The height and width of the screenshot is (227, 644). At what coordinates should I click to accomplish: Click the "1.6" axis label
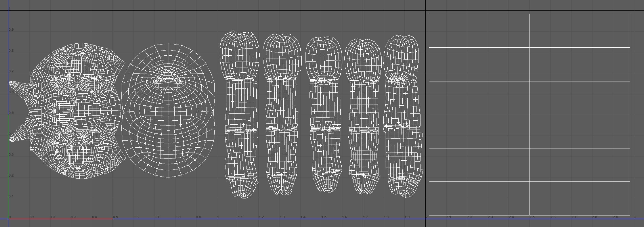(x=344, y=217)
